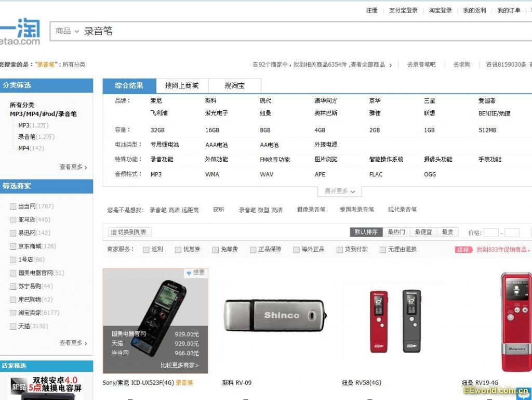Viewport: 532px width, 400px height.
Task: Check the 1号店 merchant checkbox
Action: click(13, 260)
